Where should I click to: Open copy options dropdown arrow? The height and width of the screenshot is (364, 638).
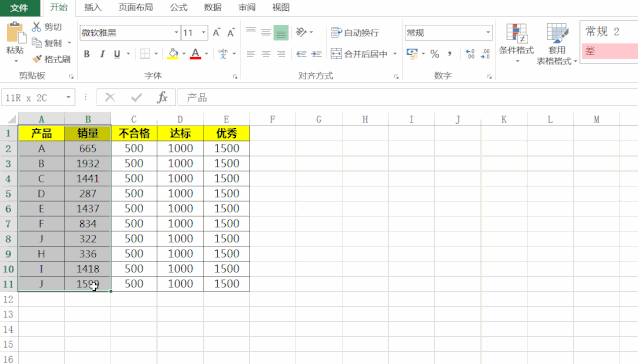pos(69,43)
